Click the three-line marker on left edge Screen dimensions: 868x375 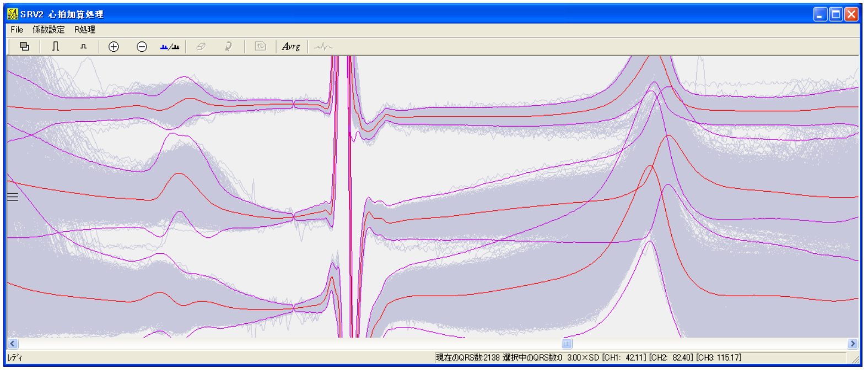(x=13, y=197)
